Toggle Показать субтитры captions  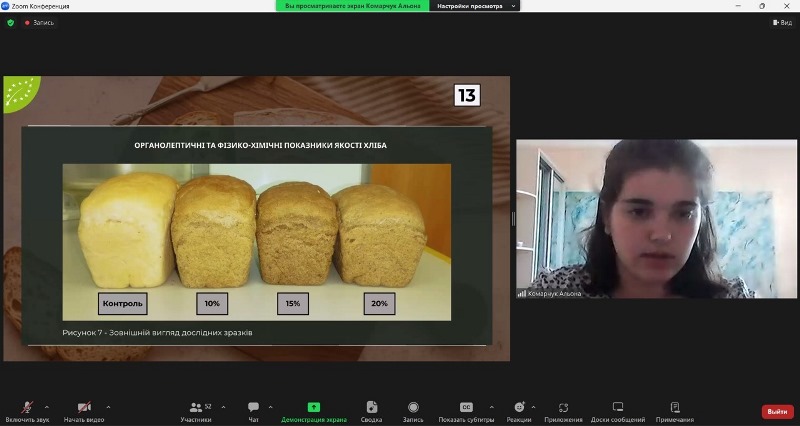tap(465, 408)
